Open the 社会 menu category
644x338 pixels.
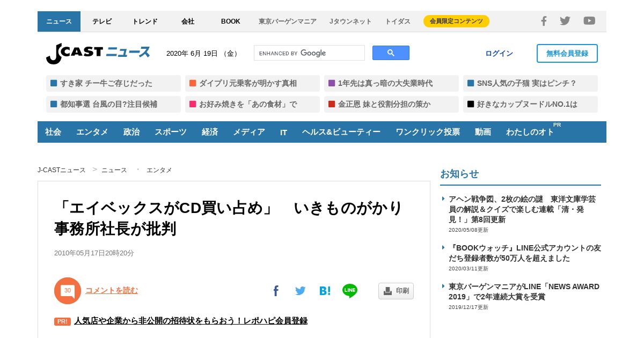53,132
